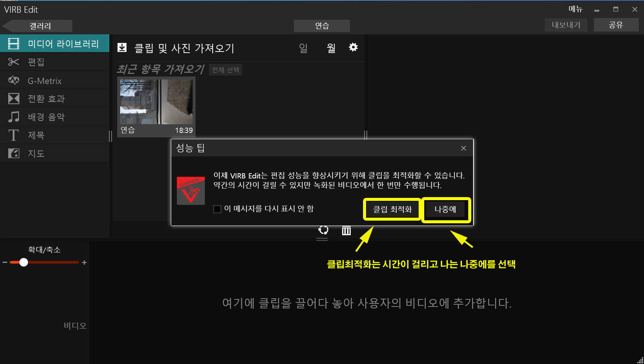Minimize the VIRB Edit window
The height and width of the screenshot is (364, 644).
[x=597, y=10]
